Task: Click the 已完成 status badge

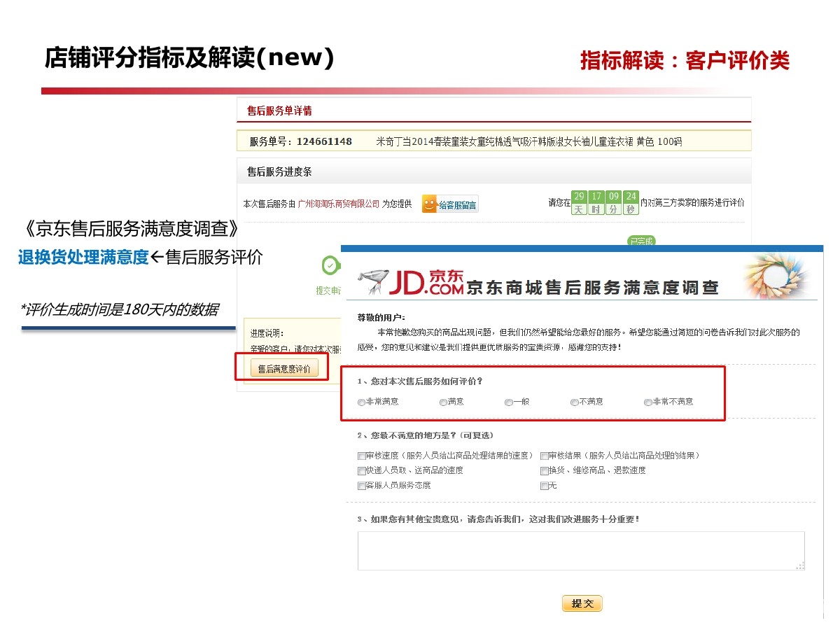Action: 641,241
